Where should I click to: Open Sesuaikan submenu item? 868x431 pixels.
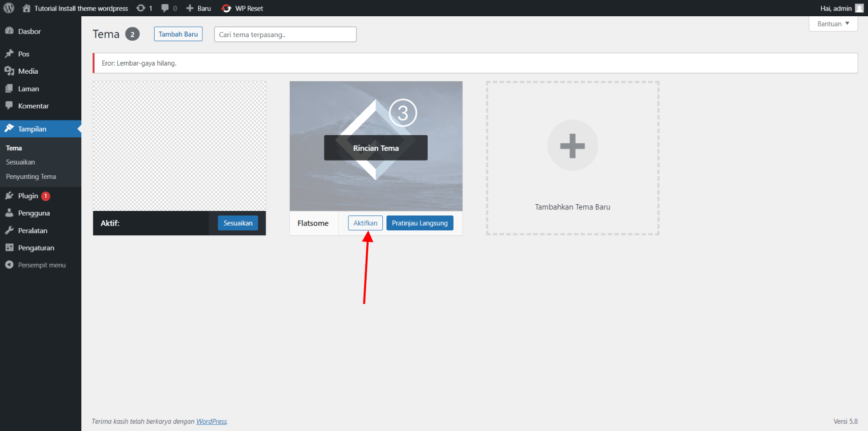(x=20, y=162)
